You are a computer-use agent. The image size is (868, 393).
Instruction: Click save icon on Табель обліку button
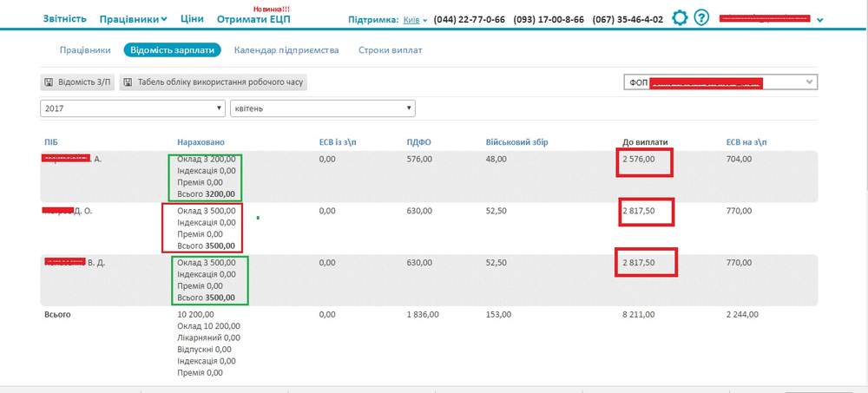pos(128,82)
